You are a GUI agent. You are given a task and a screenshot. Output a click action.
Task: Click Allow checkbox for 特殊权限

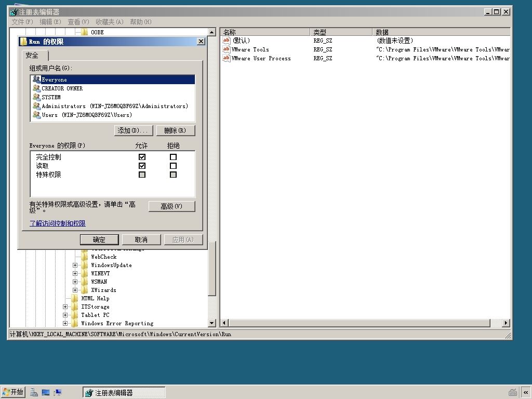point(142,175)
